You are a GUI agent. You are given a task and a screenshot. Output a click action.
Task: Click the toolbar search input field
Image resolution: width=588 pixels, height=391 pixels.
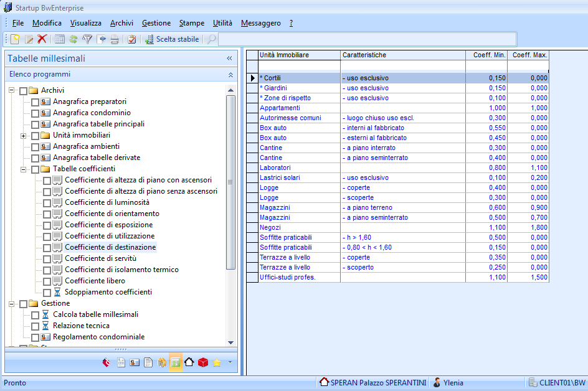point(366,39)
